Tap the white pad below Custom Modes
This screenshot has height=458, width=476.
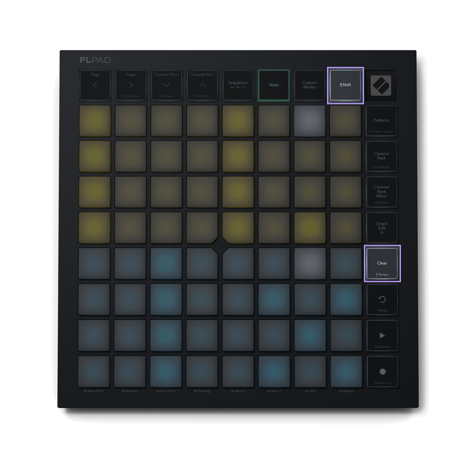[309, 121]
